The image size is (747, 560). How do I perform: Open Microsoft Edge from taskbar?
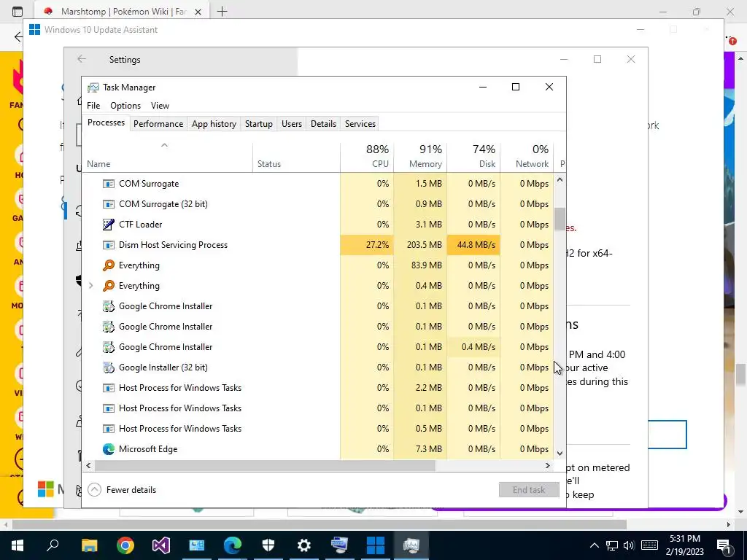click(233, 545)
